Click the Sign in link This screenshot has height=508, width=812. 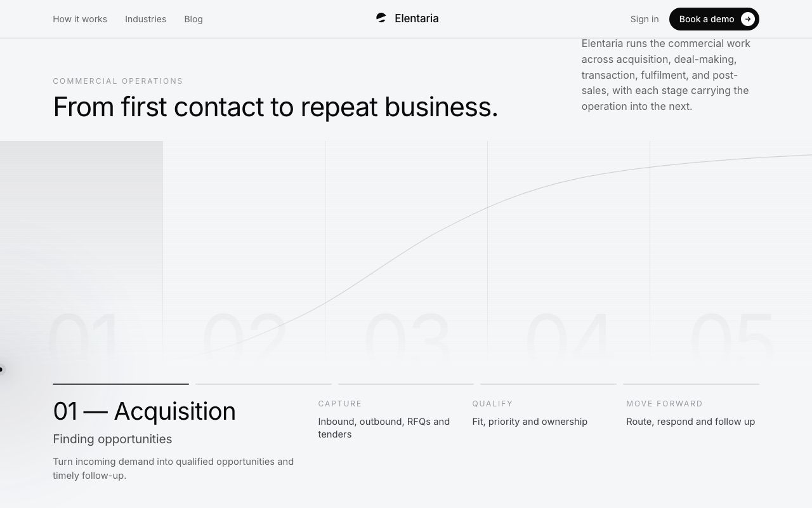(x=645, y=19)
